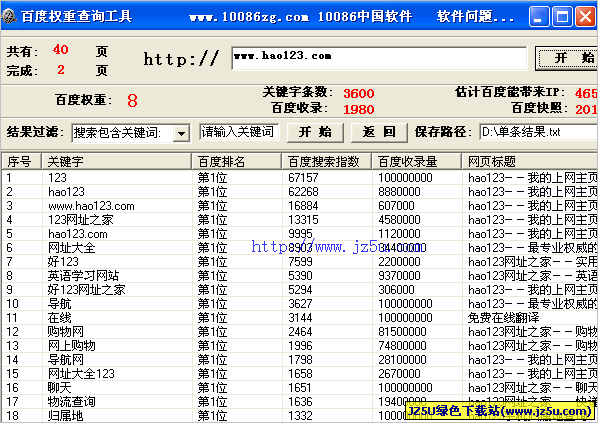Image resolution: width=598 pixels, height=423 pixels.
Task: Sort by the 百度排名 column header
Action: click(236, 161)
